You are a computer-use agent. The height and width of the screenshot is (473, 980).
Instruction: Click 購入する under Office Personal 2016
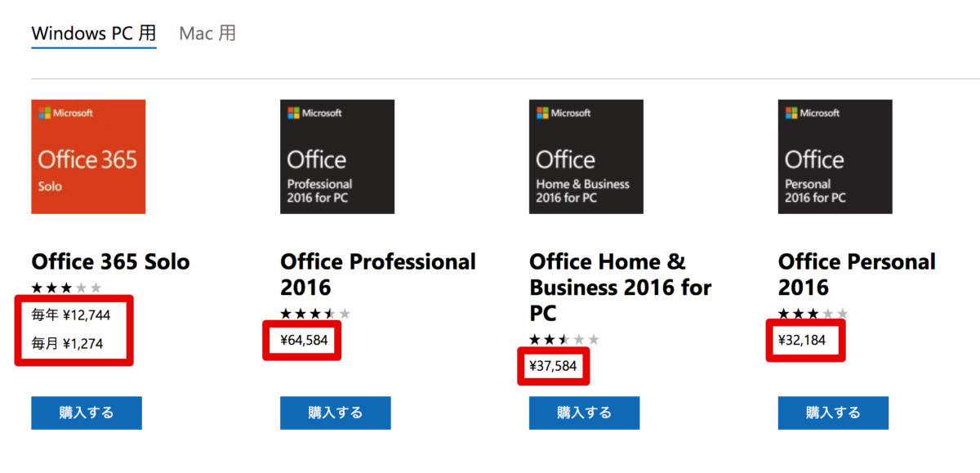(833, 413)
